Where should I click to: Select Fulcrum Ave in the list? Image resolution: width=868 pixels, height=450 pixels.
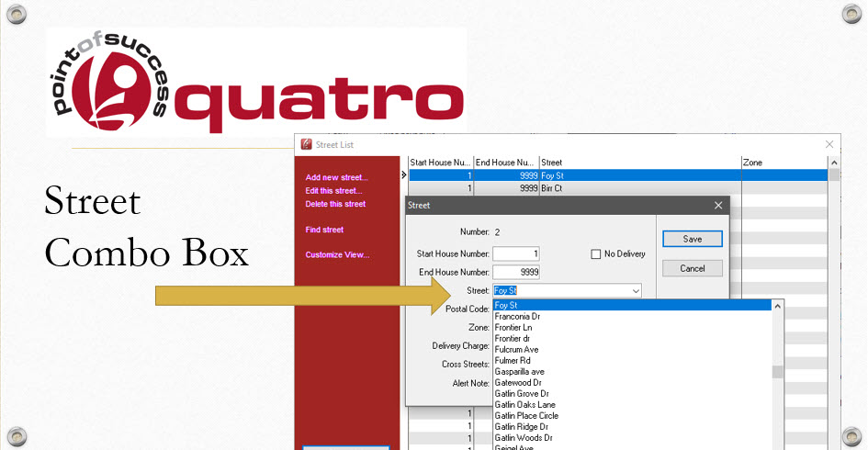[x=632, y=350]
